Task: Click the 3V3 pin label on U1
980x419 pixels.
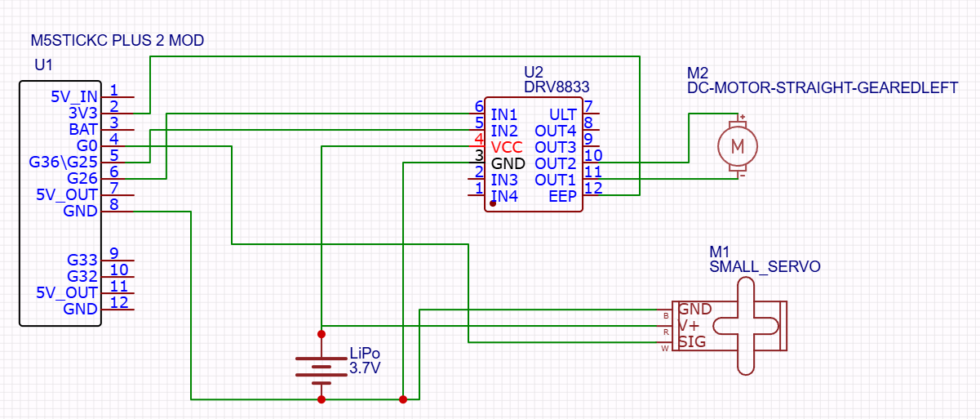Action: point(82,113)
